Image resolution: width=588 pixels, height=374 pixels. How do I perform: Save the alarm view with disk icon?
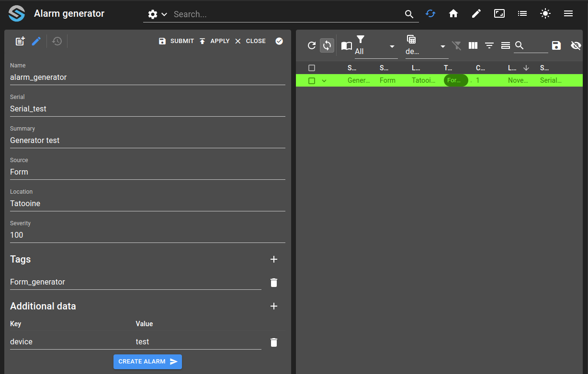(556, 45)
